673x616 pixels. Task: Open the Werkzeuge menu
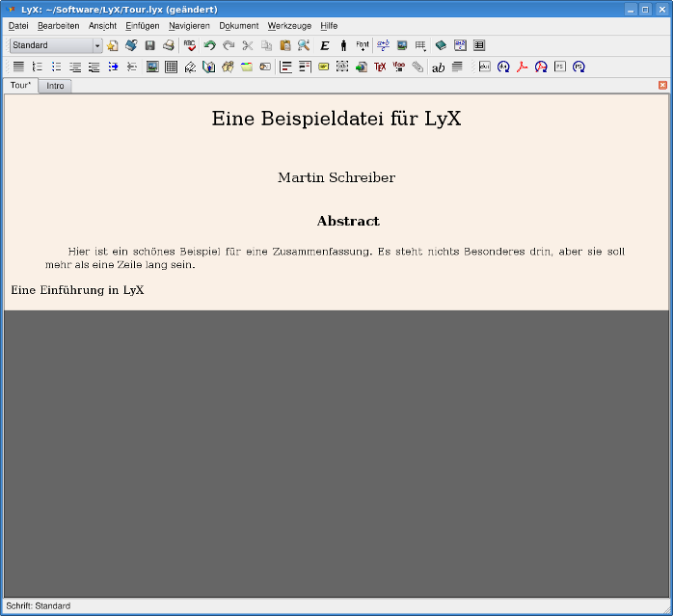289,26
